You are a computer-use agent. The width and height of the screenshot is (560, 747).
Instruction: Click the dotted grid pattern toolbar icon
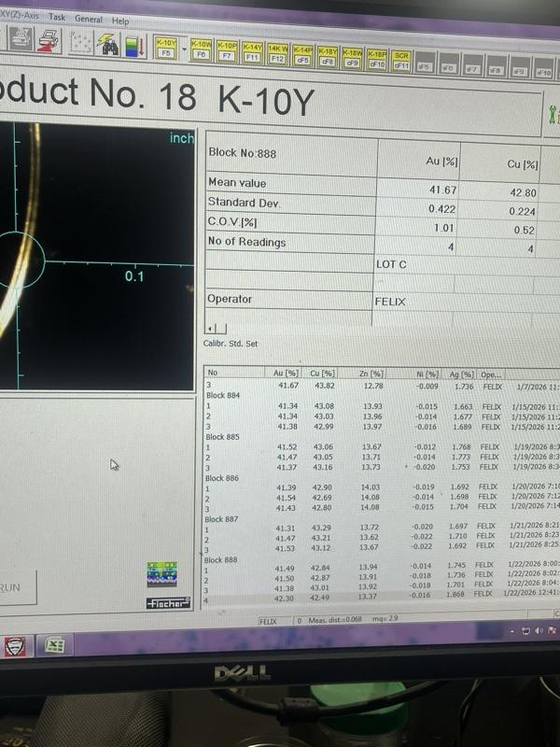(82, 44)
